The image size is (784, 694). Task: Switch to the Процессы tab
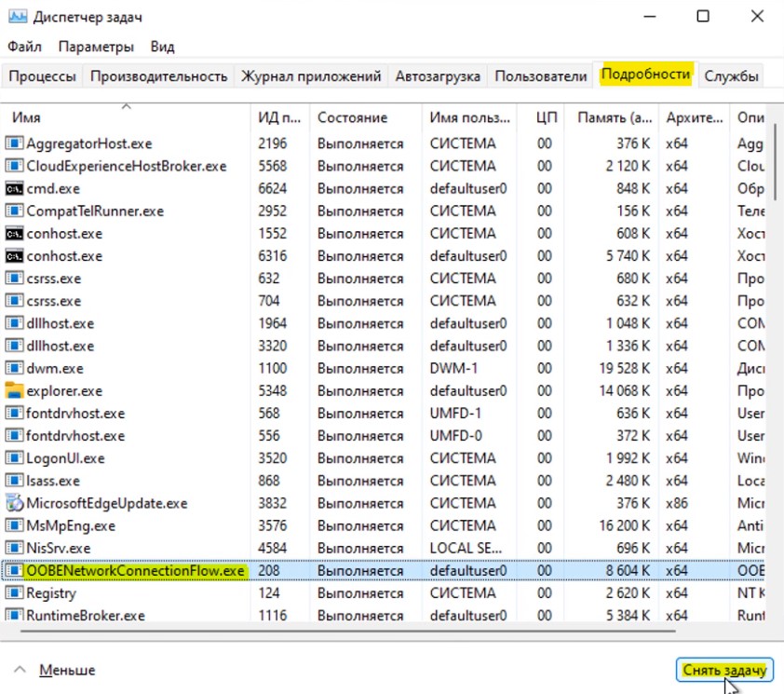42,76
